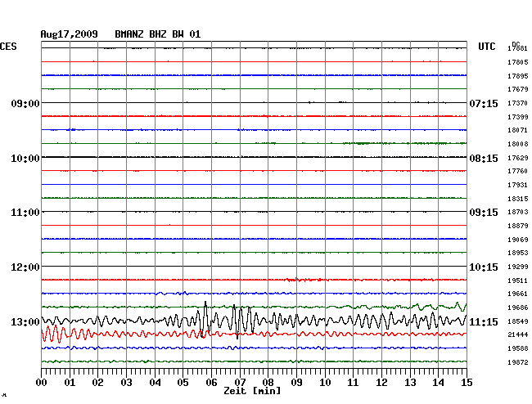Click the 02 minute axis tick label
The image size is (532, 404).
97,383
